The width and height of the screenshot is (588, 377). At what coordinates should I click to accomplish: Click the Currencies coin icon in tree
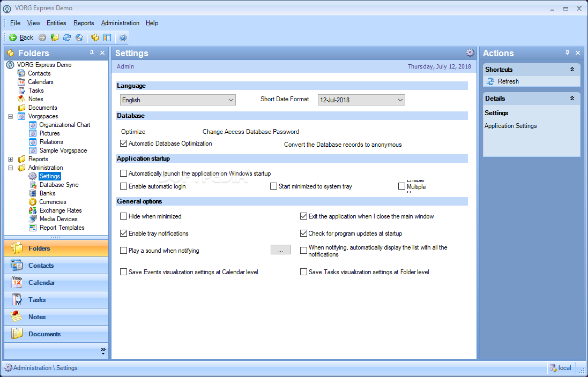click(33, 202)
